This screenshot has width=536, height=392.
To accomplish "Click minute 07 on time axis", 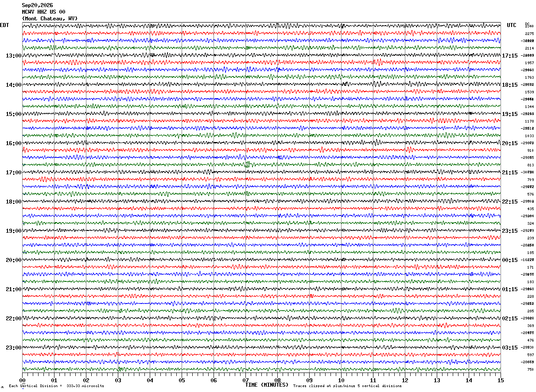I will pos(245,380).
